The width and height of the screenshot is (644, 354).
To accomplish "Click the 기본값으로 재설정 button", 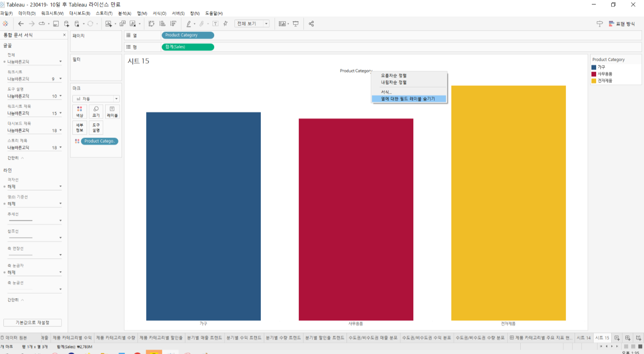I will pyautogui.click(x=32, y=323).
